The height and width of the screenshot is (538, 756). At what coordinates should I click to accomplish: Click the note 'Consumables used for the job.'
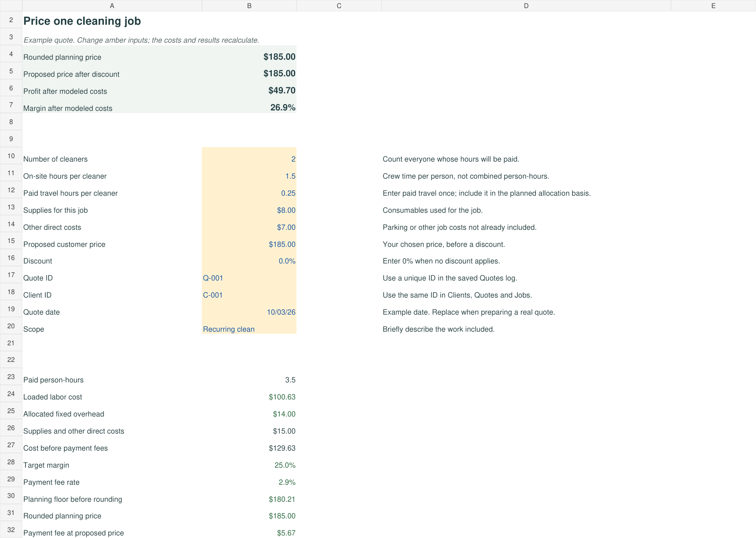click(433, 210)
